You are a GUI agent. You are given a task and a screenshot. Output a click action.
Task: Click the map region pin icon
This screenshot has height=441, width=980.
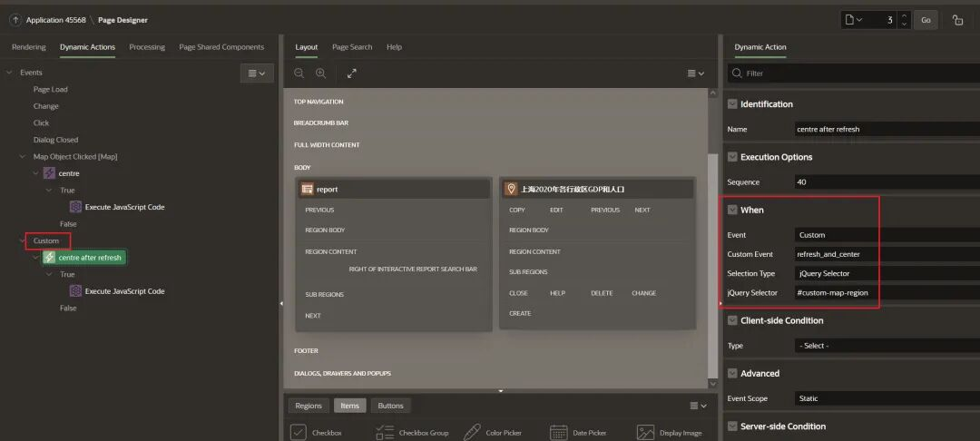511,189
